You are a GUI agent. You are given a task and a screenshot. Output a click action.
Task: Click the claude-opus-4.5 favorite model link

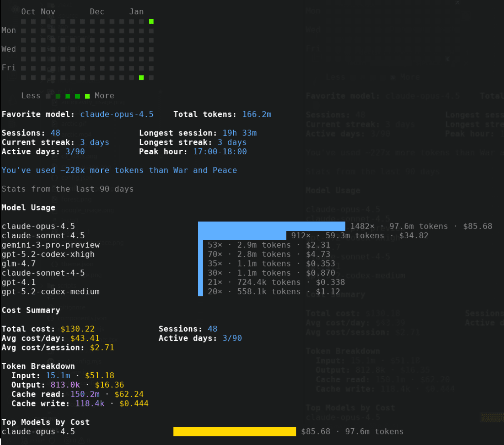(117, 114)
